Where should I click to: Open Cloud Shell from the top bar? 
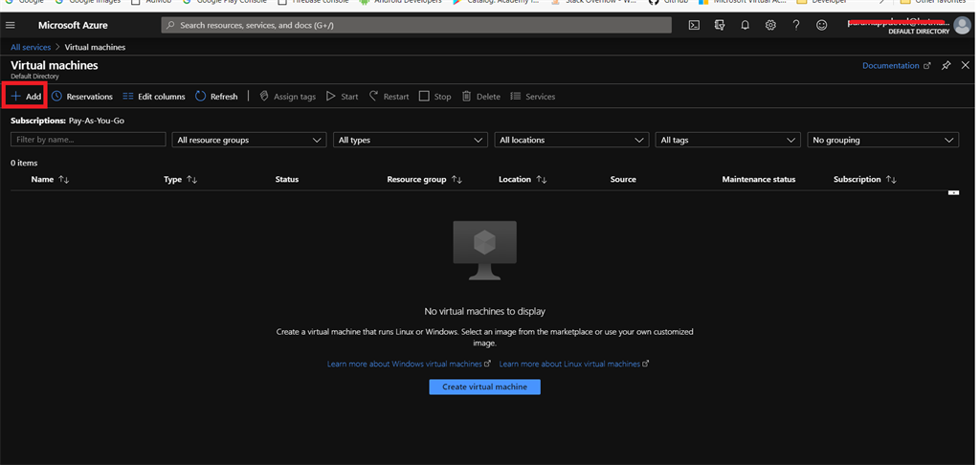[x=694, y=26]
